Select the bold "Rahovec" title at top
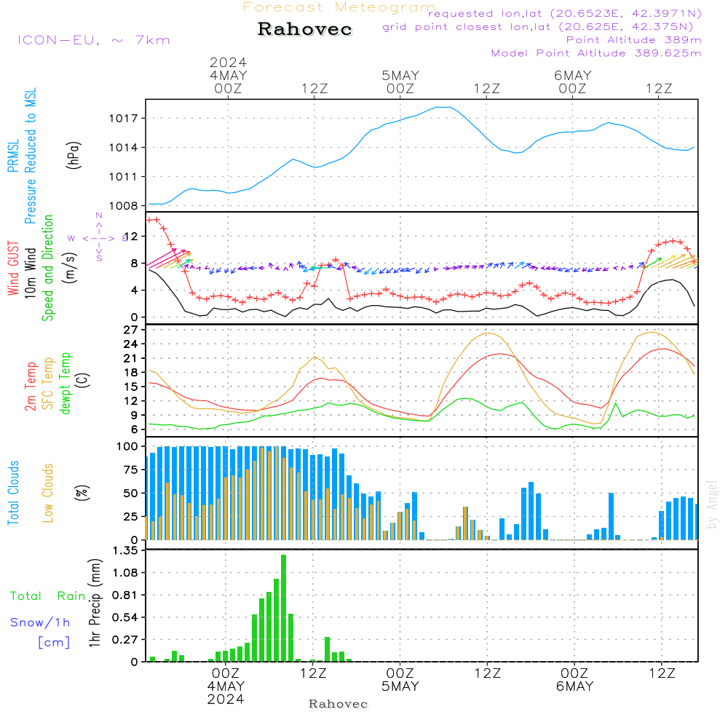 (305, 29)
